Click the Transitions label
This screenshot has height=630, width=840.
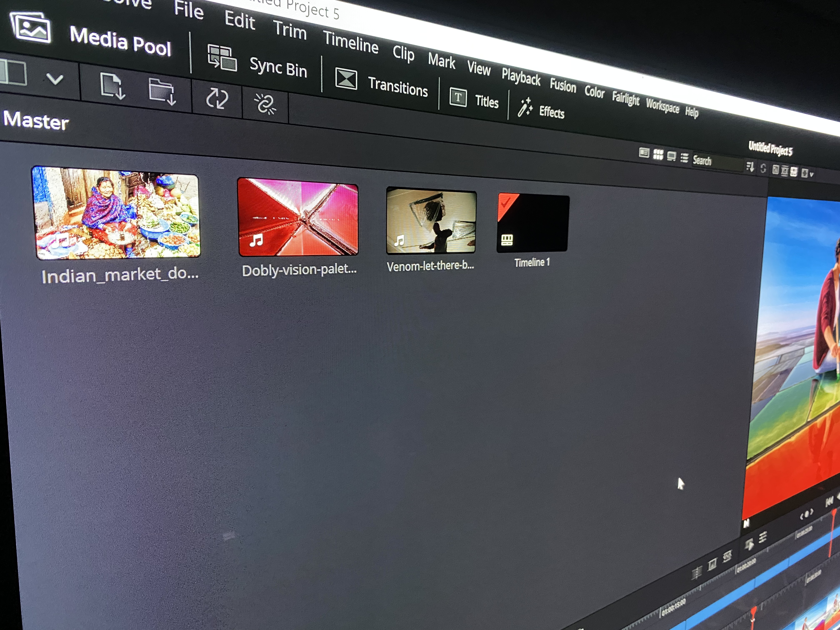click(397, 87)
